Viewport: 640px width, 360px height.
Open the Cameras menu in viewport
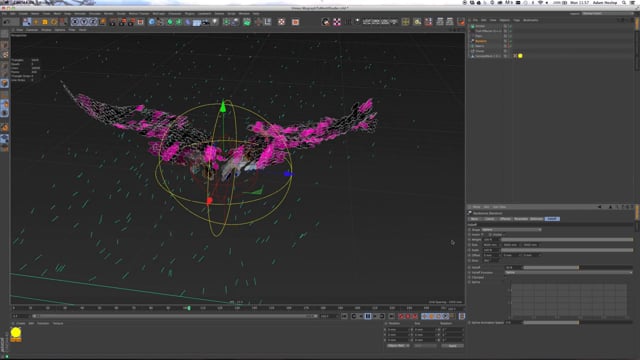tap(32, 30)
